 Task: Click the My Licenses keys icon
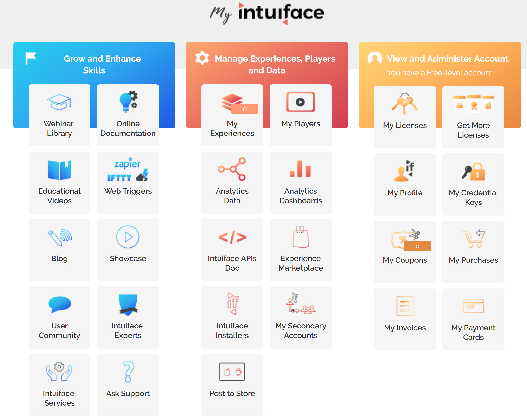click(x=404, y=104)
